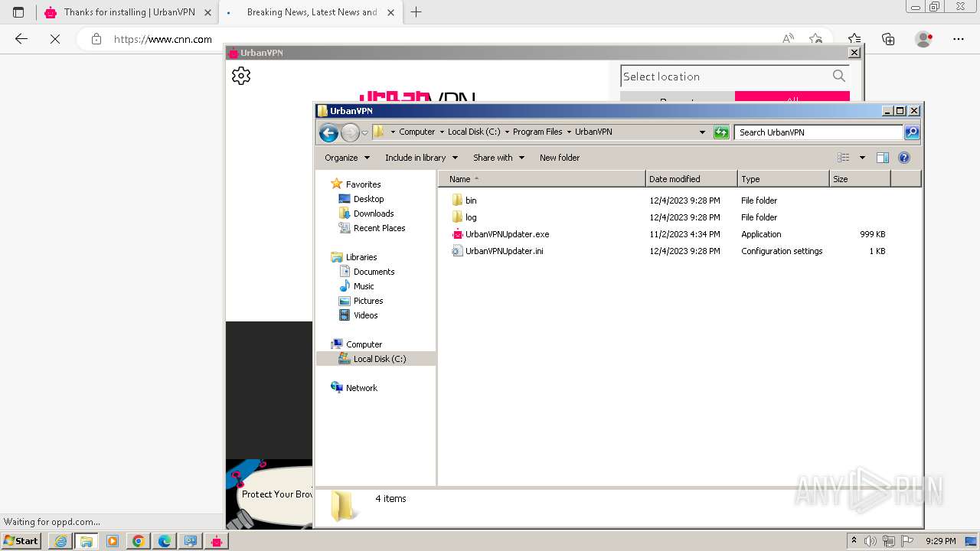Show hidden system tray icons
The image size is (980, 551).
(854, 541)
